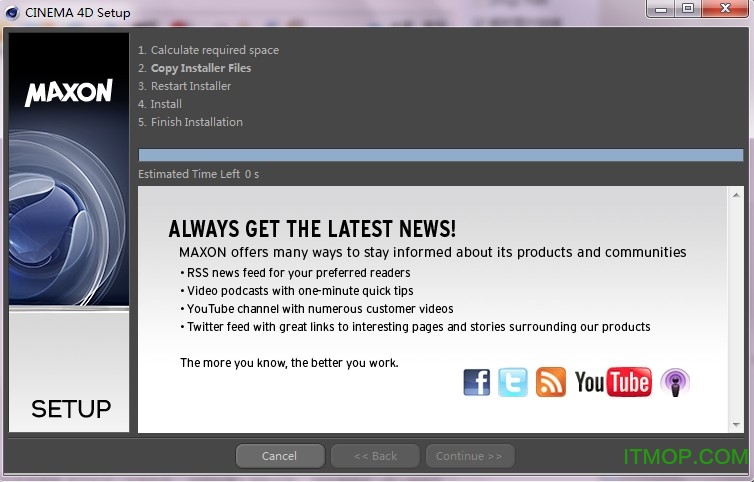Click the MAXON logo in sidebar
Image resolution: width=754 pixels, height=482 pixels.
pos(68,94)
